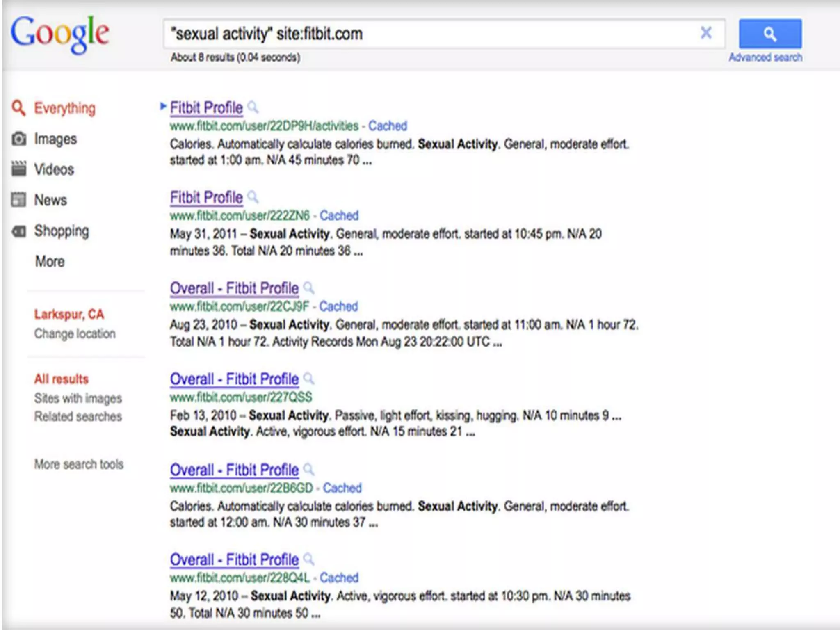Expand the More search categories
The image size is (840, 630).
(50, 261)
